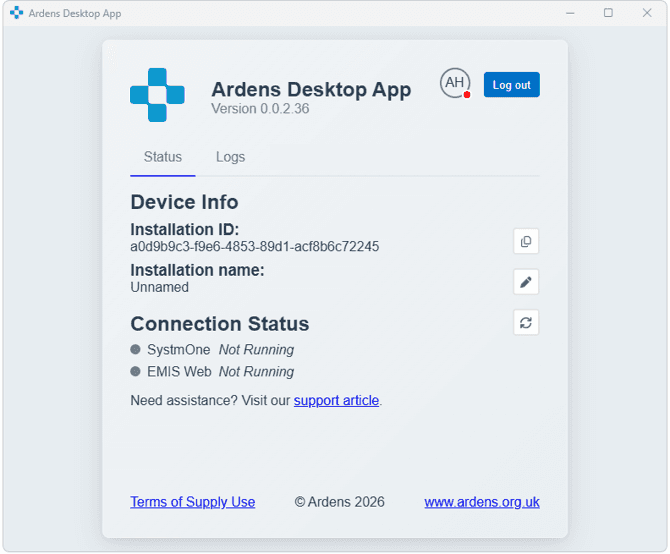The height and width of the screenshot is (554, 670).
Task: Edit the installation name with pencil icon
Action: coord(526,282)
